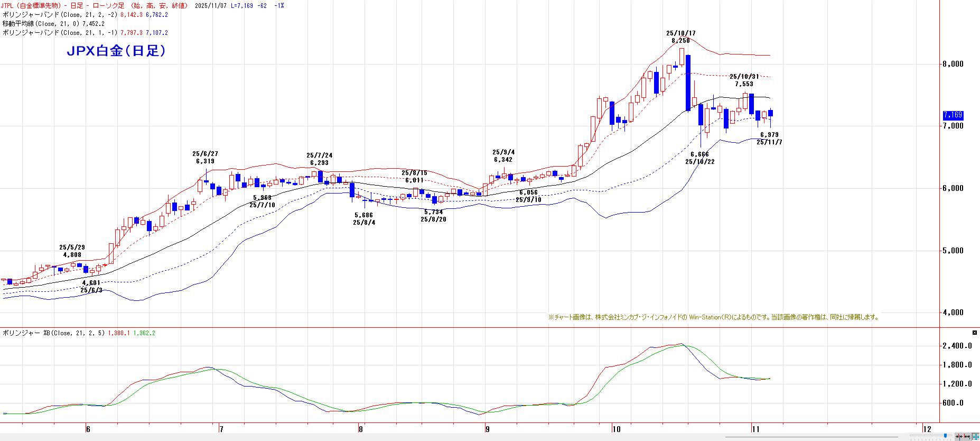The image size is (980, 441).
Task: Click the widen bar spacing icon
Action: (967, 437)
